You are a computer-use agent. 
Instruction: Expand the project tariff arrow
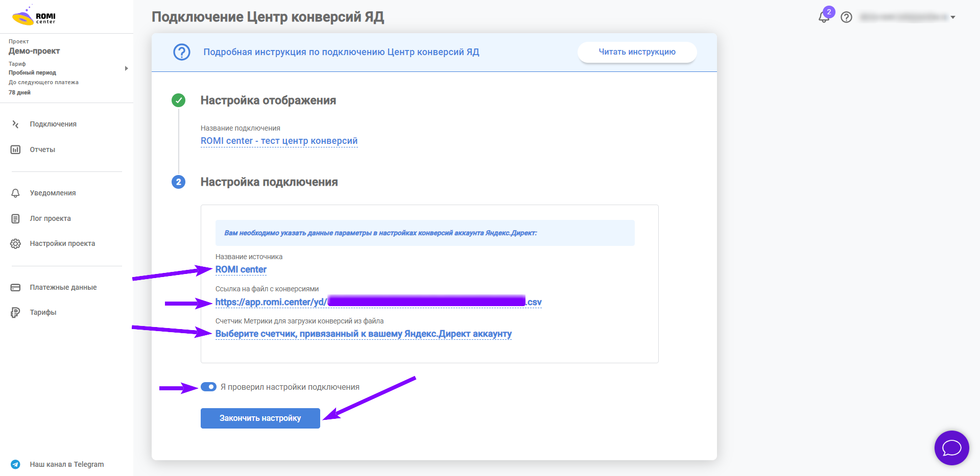tap(126, 68)
